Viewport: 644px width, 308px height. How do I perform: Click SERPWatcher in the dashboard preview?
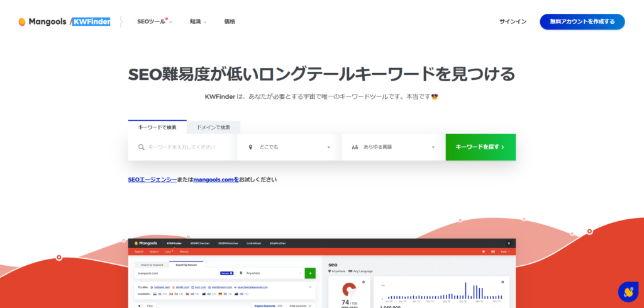click(x=228, y=243)
